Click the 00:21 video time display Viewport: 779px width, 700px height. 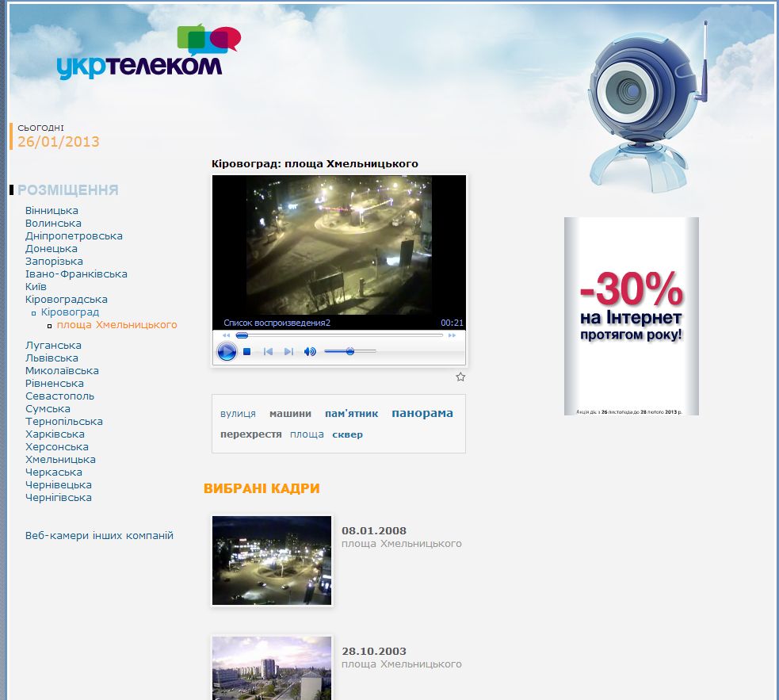pos(452,323)
